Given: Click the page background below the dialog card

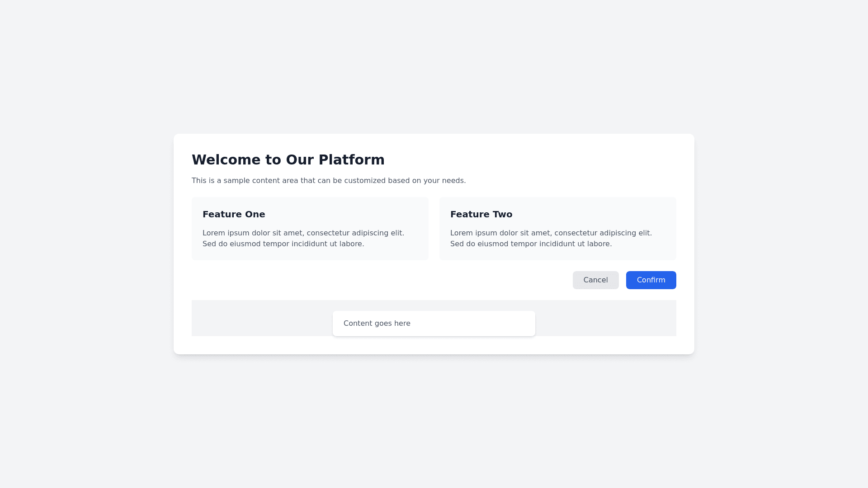Looking at the screenshot, I should pyautogui.click(x=434, y=420).
